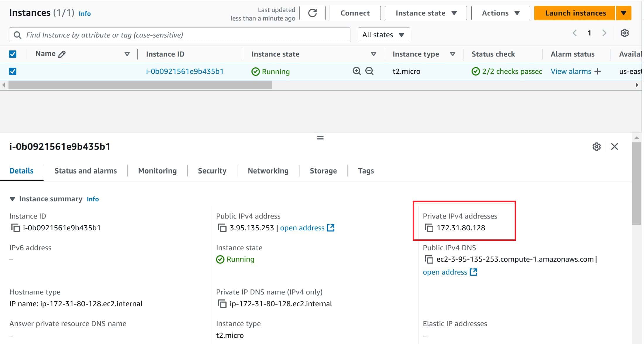Open instance list preferences via the gear icon
The height and width of the screenshot is (344, 644).
[625, 33]
